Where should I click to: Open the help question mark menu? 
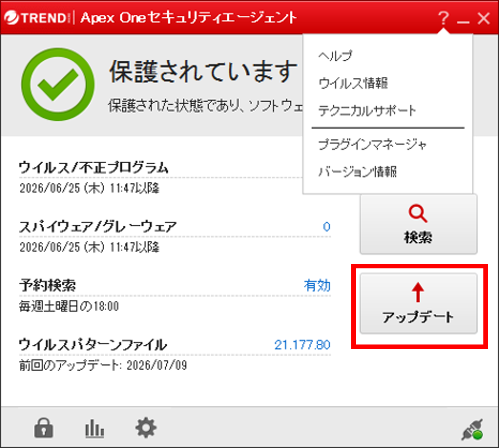click(443, 18)
